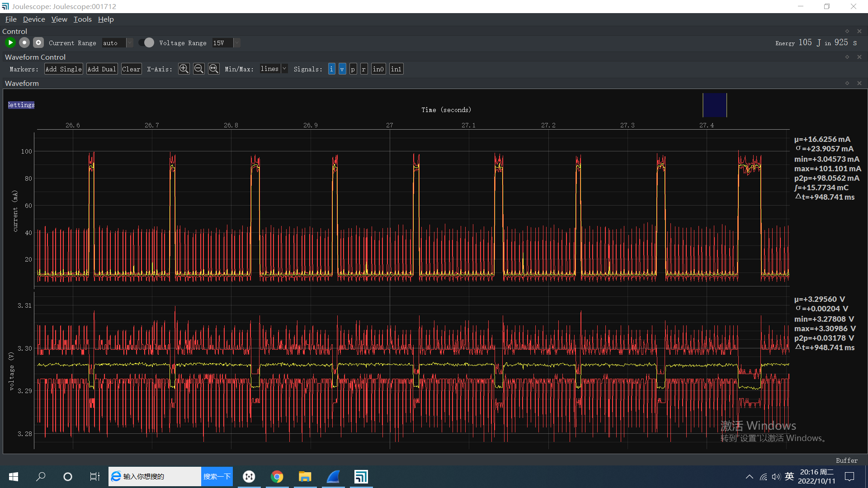The height and width of the screenshot is (488, 868).
Task: Click the Settings label in Waveform
Action: 21,105
